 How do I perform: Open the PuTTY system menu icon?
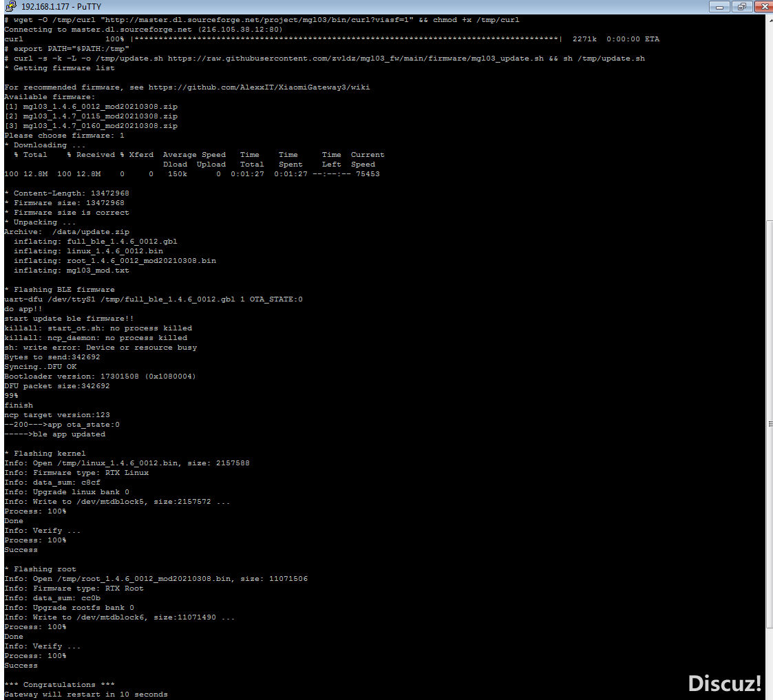tap(10, 6)
